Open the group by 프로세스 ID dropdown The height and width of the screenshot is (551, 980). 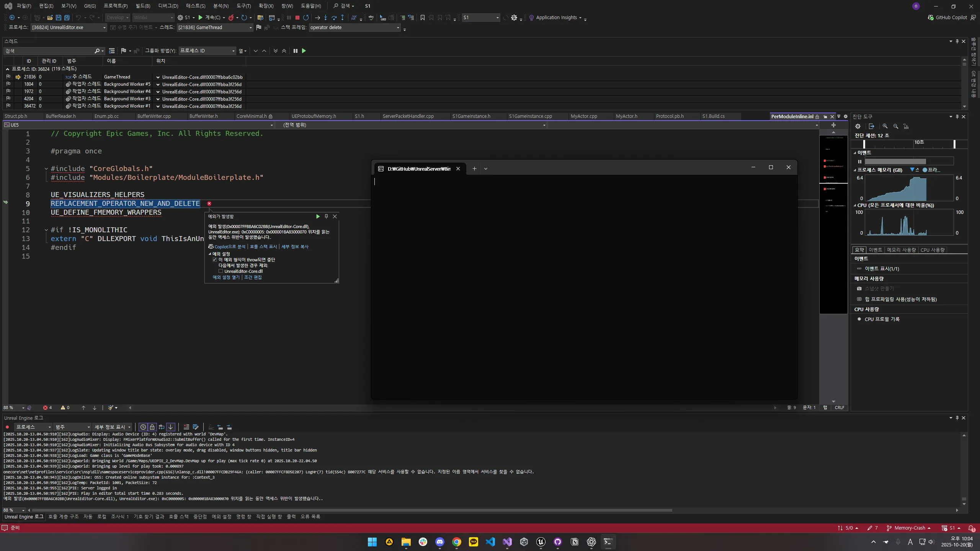233,51
